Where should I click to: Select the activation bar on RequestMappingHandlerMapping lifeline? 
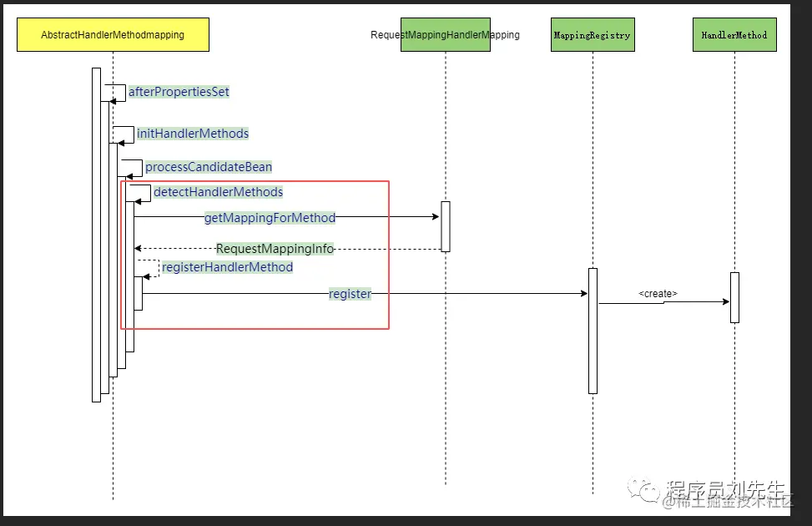[x=446, y=226]
